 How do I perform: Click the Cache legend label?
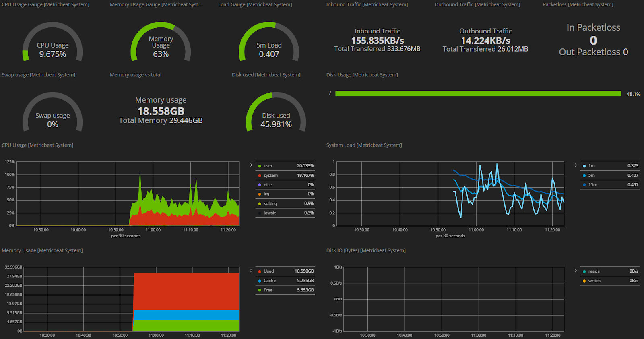pos(270,281)
